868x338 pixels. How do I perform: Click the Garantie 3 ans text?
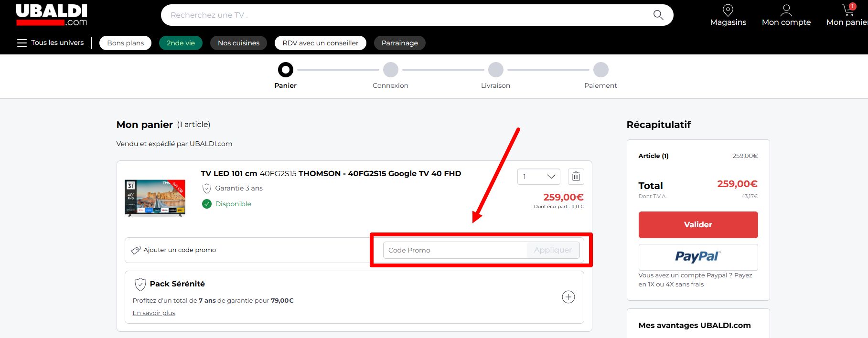239,188
